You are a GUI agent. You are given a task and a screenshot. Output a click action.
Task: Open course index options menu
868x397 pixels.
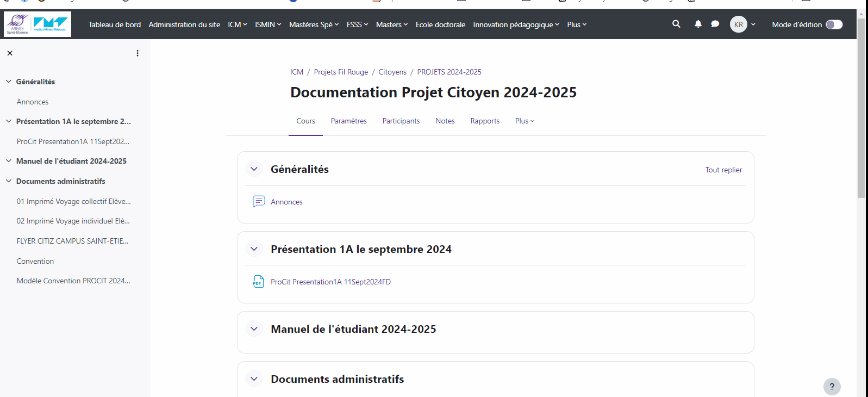(138, 53)
